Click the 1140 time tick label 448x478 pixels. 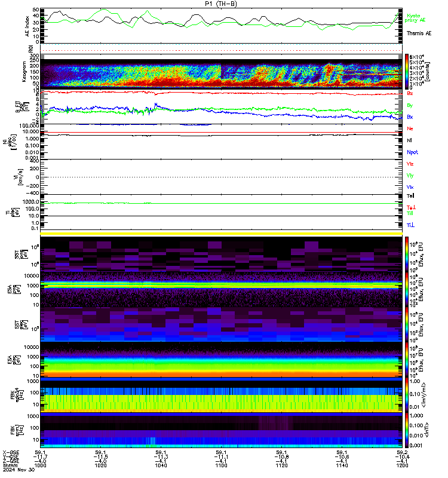tap(342, 465)
